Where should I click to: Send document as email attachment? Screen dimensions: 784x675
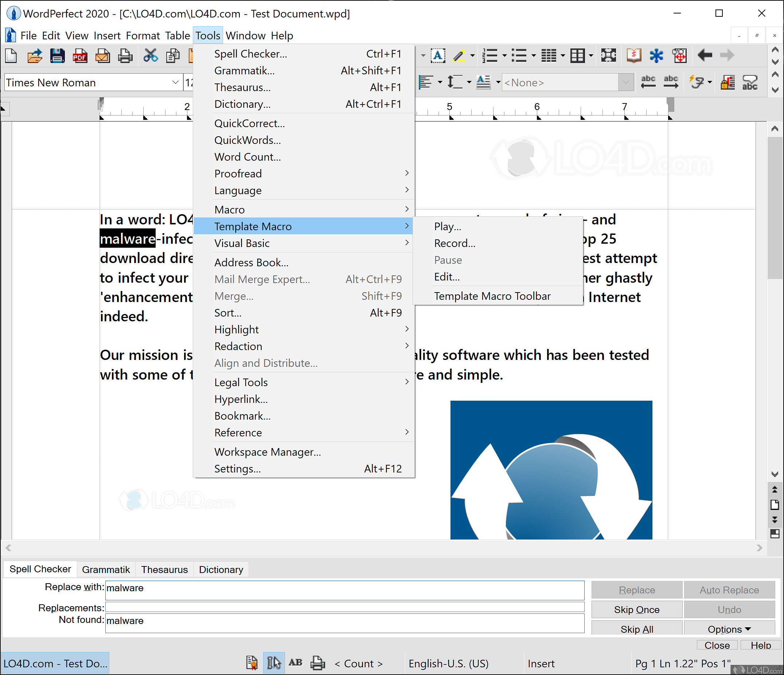tap(102, 56)
